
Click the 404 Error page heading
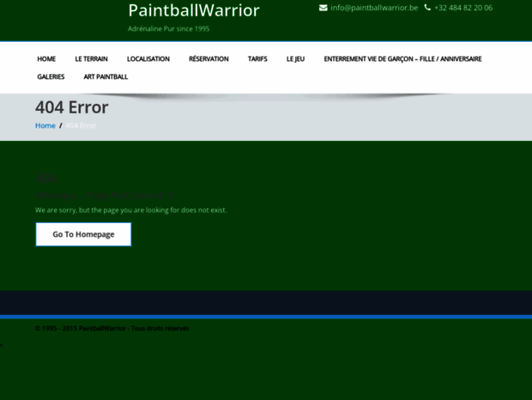(x=72, y=107)
